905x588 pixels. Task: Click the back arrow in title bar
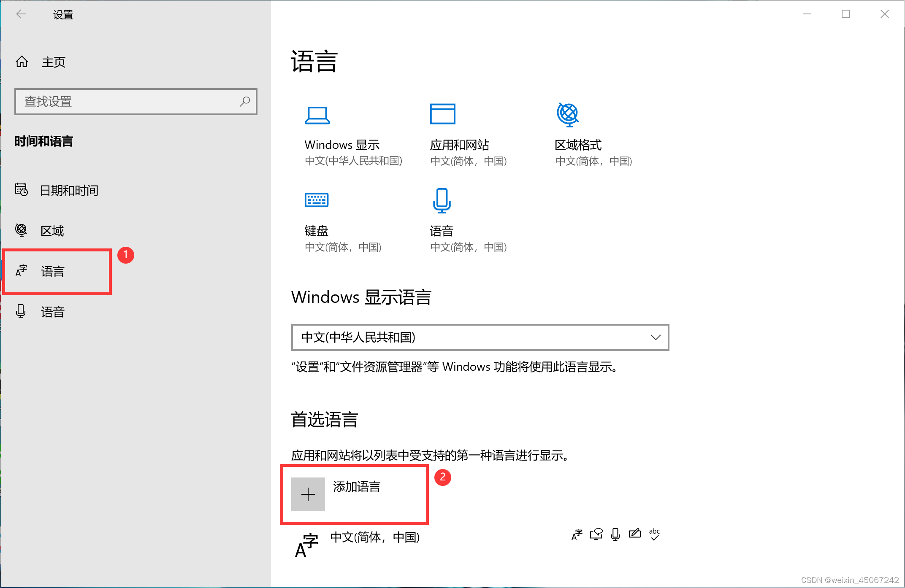click(x=21, y=14)
